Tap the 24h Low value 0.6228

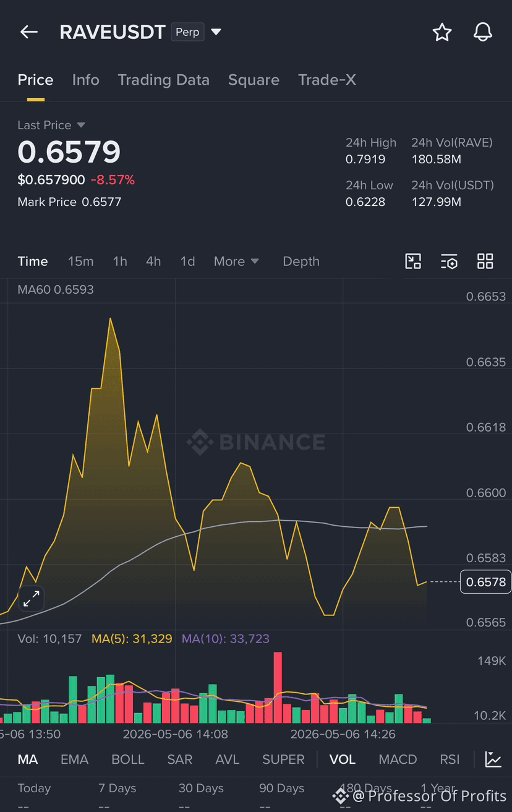pos(365,202)
